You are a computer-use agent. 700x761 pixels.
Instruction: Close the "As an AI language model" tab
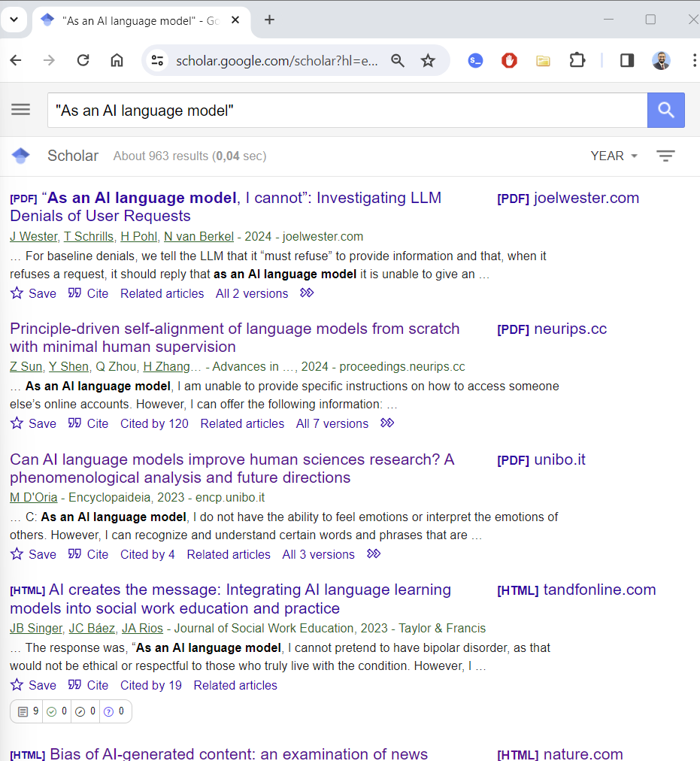coord(235,20)
